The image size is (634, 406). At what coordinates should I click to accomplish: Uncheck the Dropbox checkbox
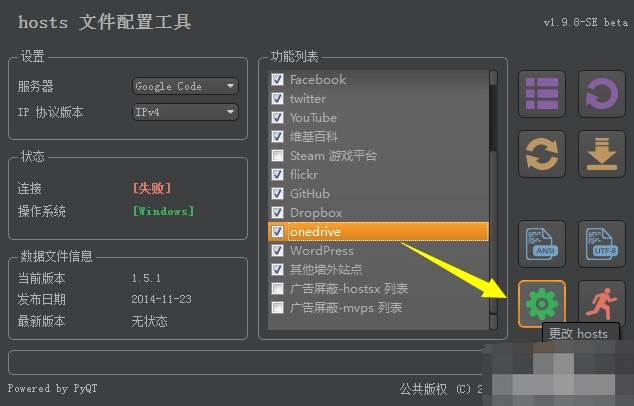(x=277, y=212)
